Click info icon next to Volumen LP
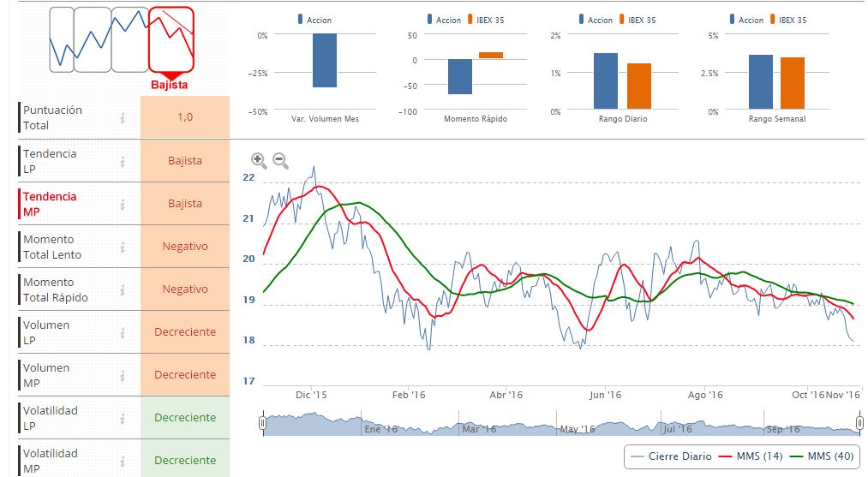Image resolution: width=868 pixels, height=477 pixels. click(x=123, y=332)
